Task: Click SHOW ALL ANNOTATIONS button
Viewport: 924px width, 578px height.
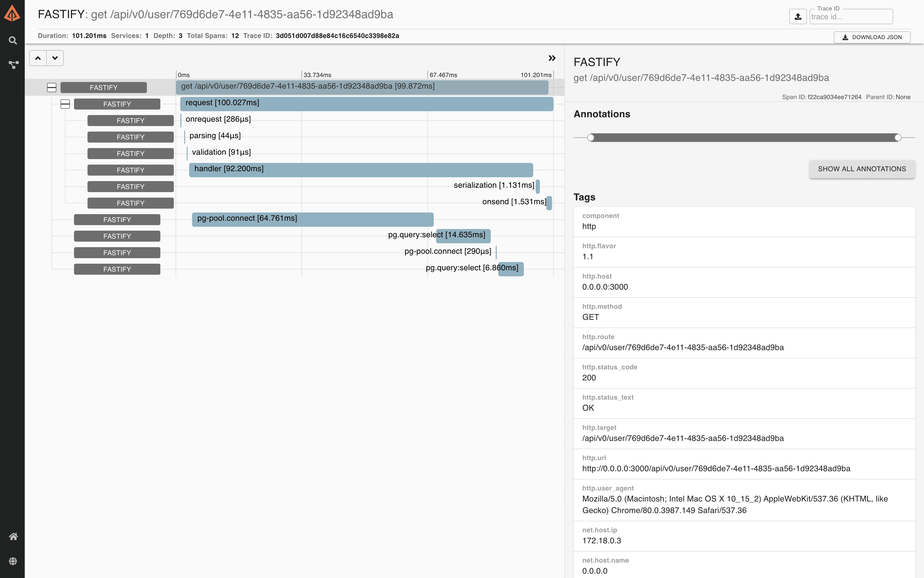Action: (862, 169)
